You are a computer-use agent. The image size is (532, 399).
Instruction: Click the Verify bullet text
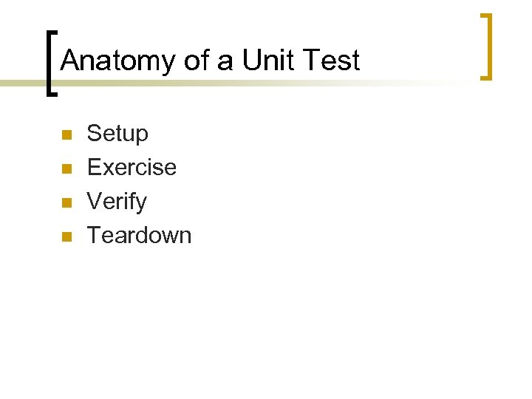click(x=117, y=202)
